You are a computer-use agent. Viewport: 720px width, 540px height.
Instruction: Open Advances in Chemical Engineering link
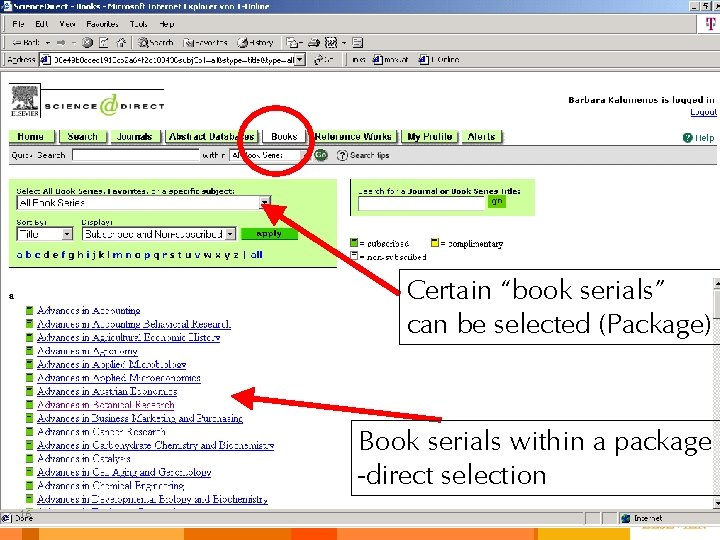(x=111, y=485)
